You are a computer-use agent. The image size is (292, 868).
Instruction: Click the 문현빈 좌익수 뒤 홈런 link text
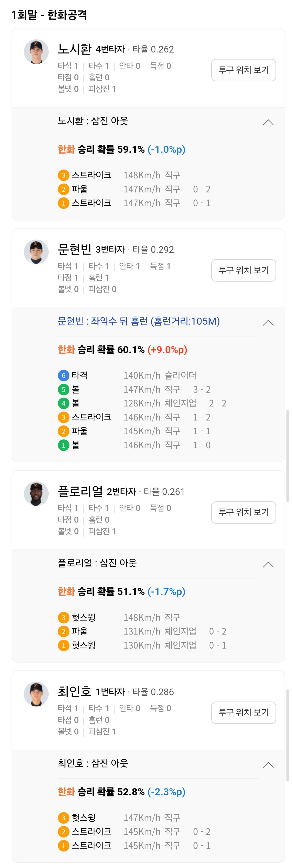coord(139,321)
